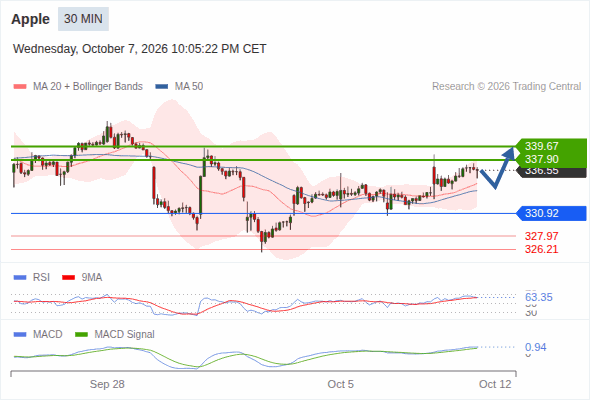Select the 30 MIN timeframe button

pos(83,19)
